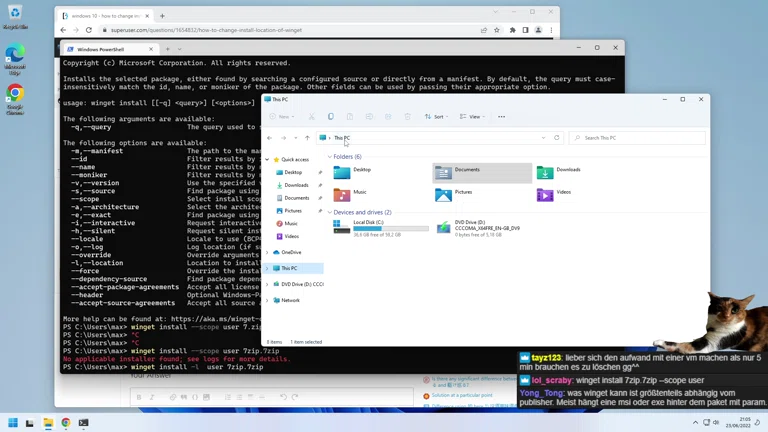Open the Downloads folder in Folders section
This screenshot has height=432, width=768.
pyautogui.click(x=558, y=172)
